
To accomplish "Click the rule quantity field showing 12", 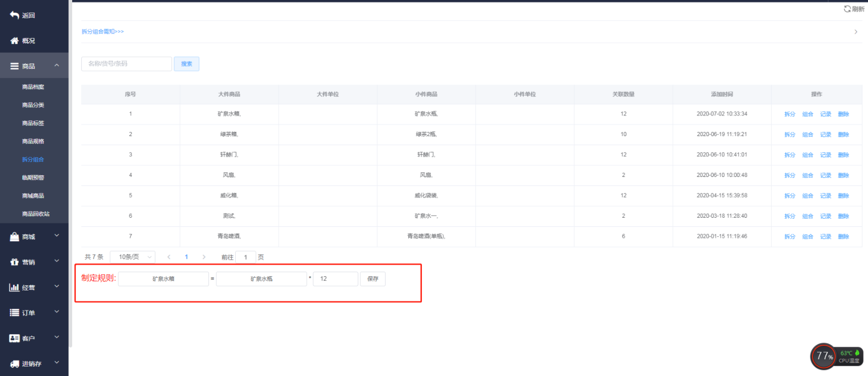I will [x=336, y=279].
